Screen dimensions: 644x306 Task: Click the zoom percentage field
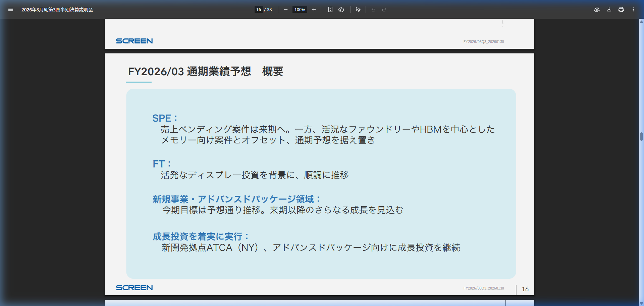[x=300, y=9]
